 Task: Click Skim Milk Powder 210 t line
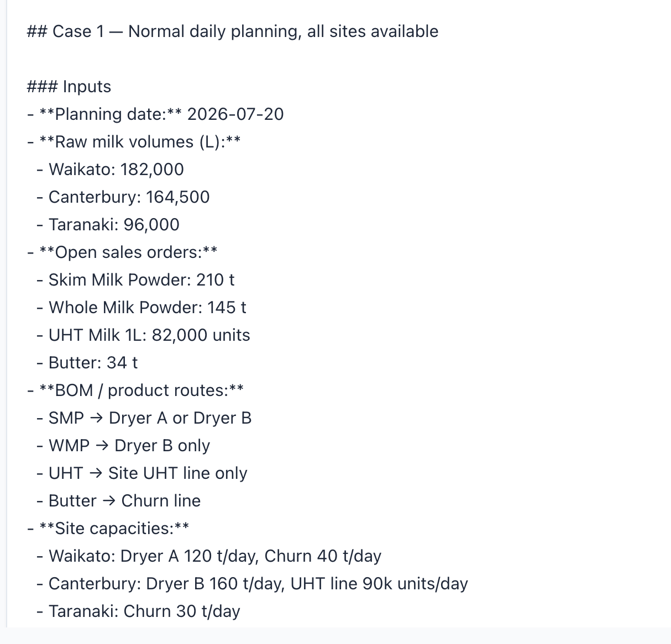[135, 280]
